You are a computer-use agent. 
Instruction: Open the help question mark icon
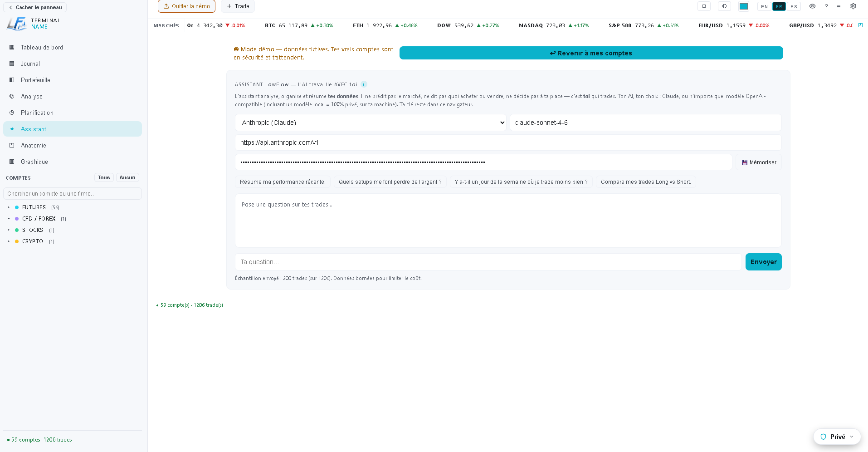click(826, 6)
